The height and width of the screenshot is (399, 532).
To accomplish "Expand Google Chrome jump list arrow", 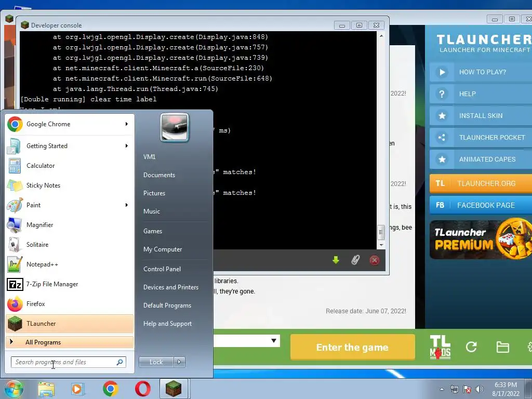I will point(127,124).
